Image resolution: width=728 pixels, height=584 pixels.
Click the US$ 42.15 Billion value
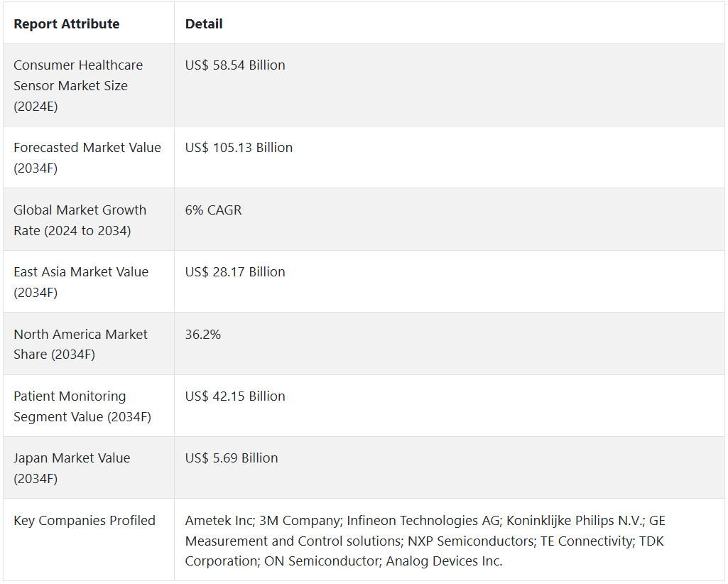(x=235, y=396)
